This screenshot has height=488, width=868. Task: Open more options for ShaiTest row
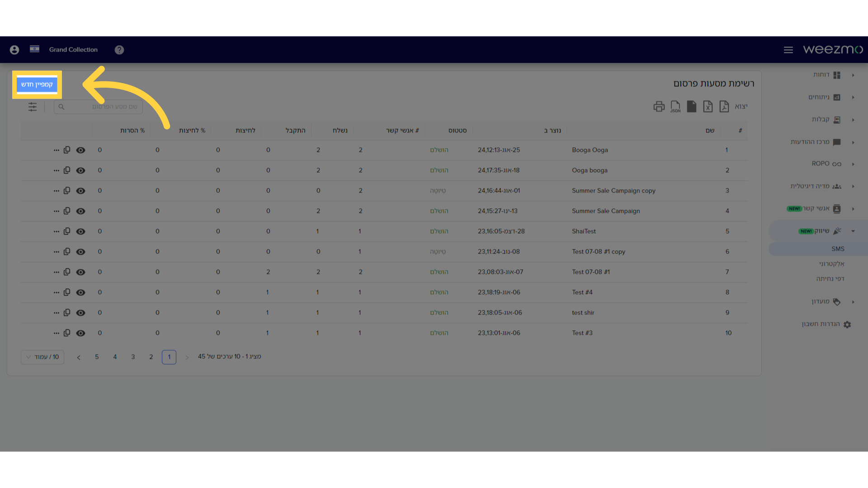57,231
